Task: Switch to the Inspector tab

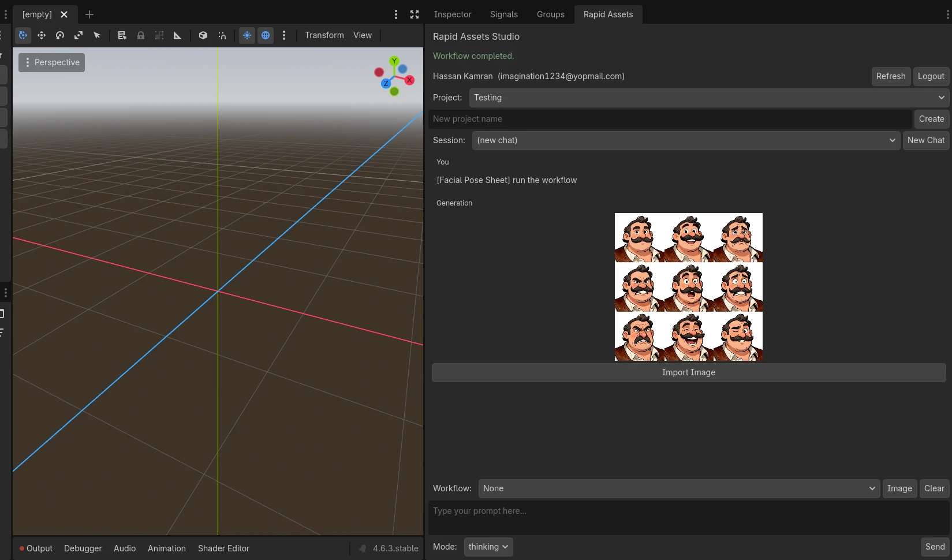Action: pos(453,14)
